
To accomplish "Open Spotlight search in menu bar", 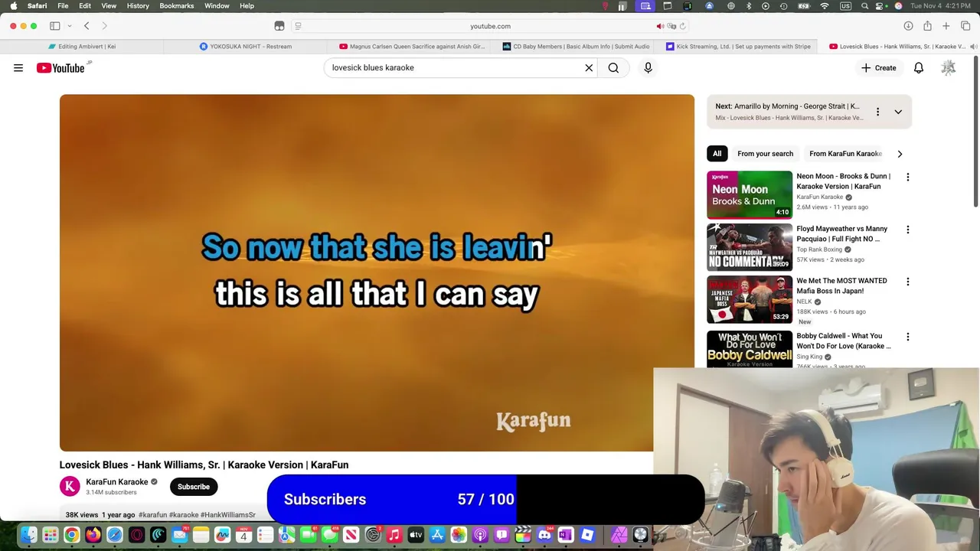I will pyautogui.click(x=864, y=6).
